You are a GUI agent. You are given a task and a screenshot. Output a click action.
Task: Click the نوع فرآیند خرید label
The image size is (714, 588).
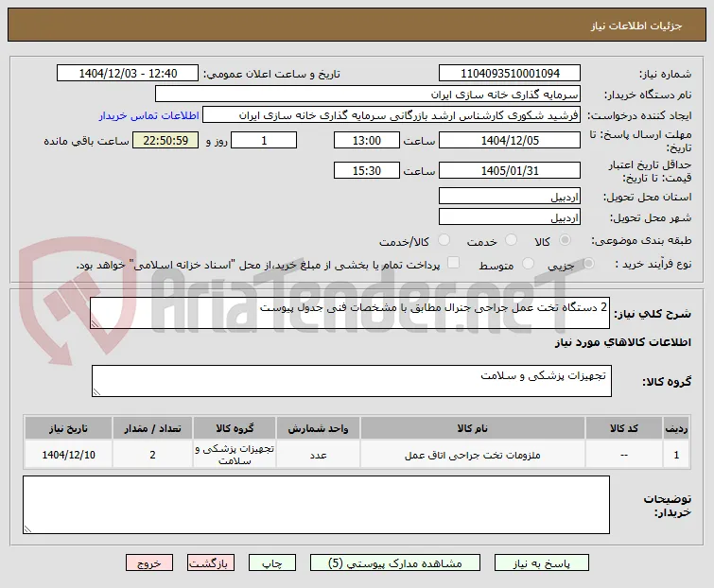(653, 264)
